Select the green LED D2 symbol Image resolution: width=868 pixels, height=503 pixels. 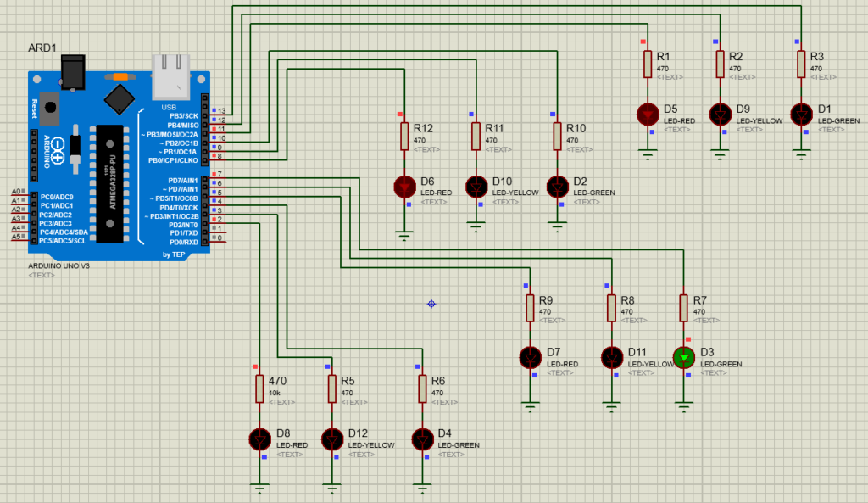(558, 187)
